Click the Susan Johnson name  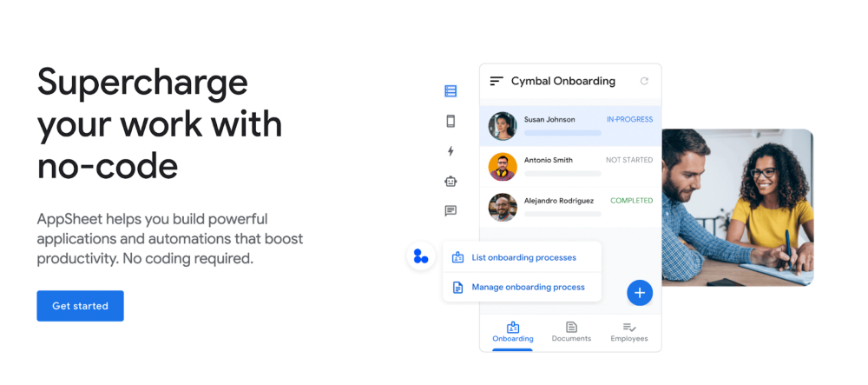tap(549, 119)
